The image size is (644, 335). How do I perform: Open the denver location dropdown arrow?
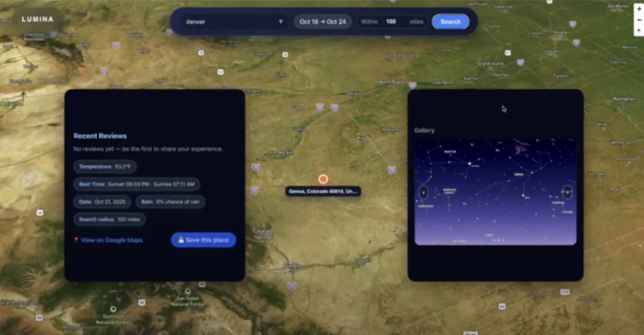pos(281,22)
